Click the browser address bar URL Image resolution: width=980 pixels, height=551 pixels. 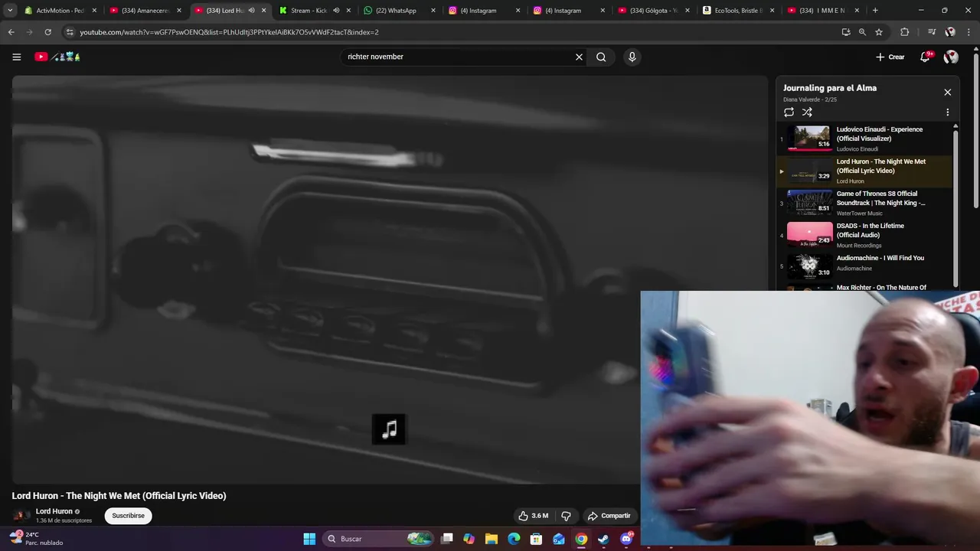click(x=229, y=32)
